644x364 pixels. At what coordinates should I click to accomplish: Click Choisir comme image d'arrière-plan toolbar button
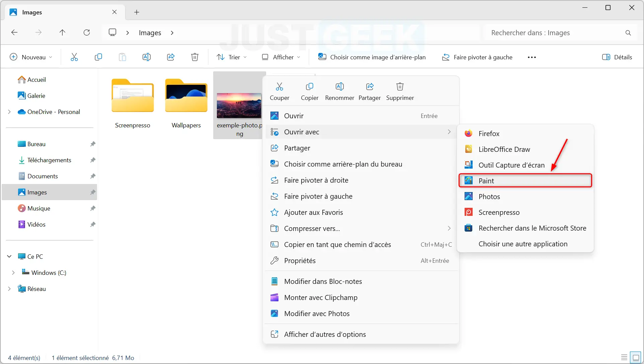pyautogui.click(x=372, y=57)
